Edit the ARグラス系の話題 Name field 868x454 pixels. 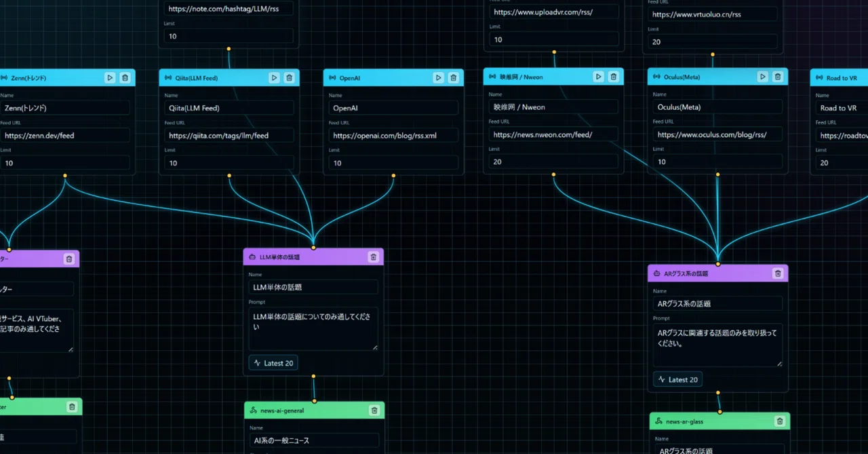click(x=717, y=303)
